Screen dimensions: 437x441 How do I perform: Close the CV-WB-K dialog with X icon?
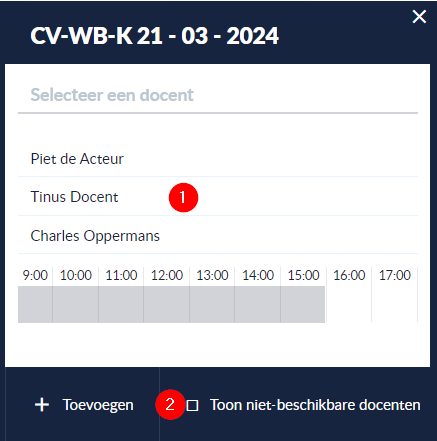coord(419,16)
